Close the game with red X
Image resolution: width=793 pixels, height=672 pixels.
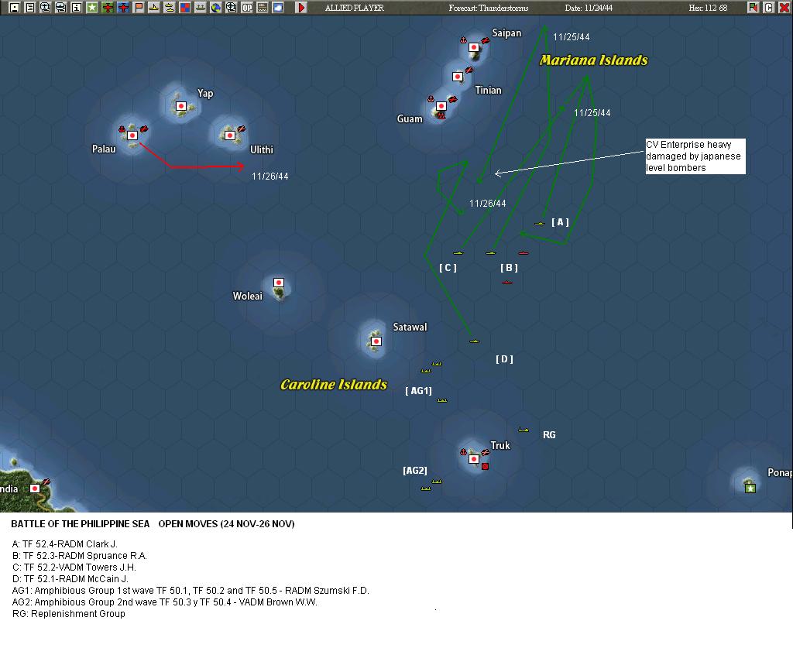[x=784, y=8]
